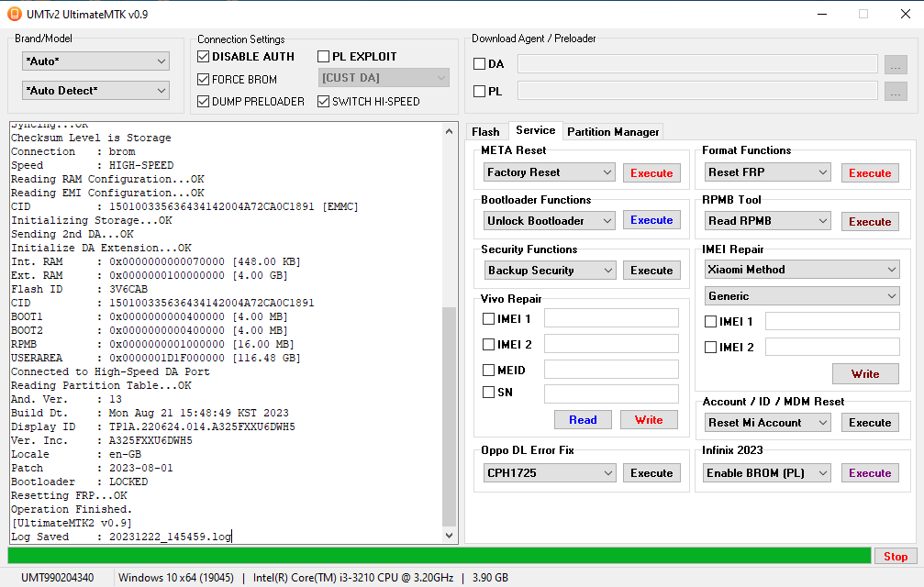Image resolution: width=924 pixels, height=587 pixels.
Task: Open the *Auto* brand dropdown
Action: point(95,61)
